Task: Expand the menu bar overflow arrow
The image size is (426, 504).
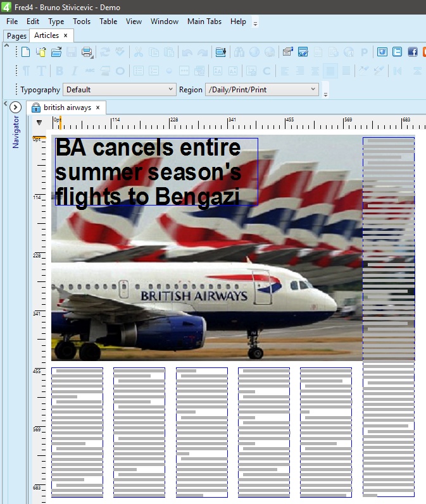Action: [255, 24]
